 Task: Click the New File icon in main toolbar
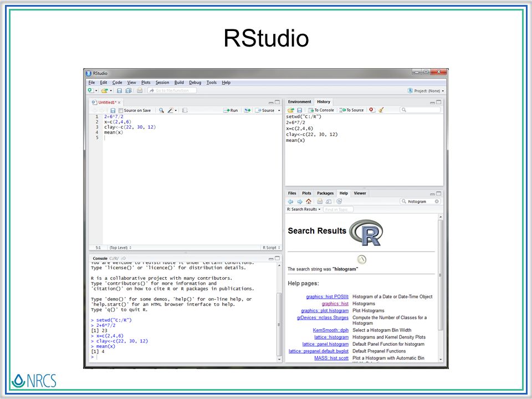90,90
